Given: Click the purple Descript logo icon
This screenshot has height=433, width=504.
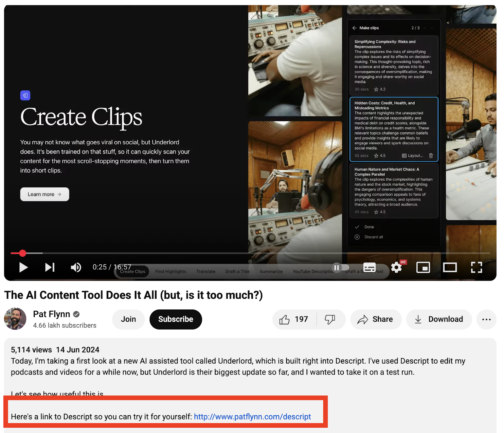Looking at the screenshot, I should pos(25,95).
